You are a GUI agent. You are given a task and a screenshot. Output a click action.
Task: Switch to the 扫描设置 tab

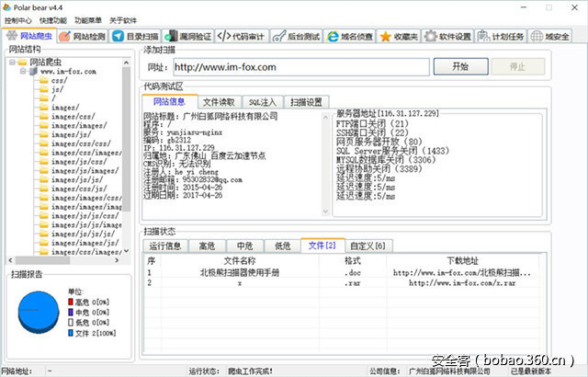pos(306,102)
